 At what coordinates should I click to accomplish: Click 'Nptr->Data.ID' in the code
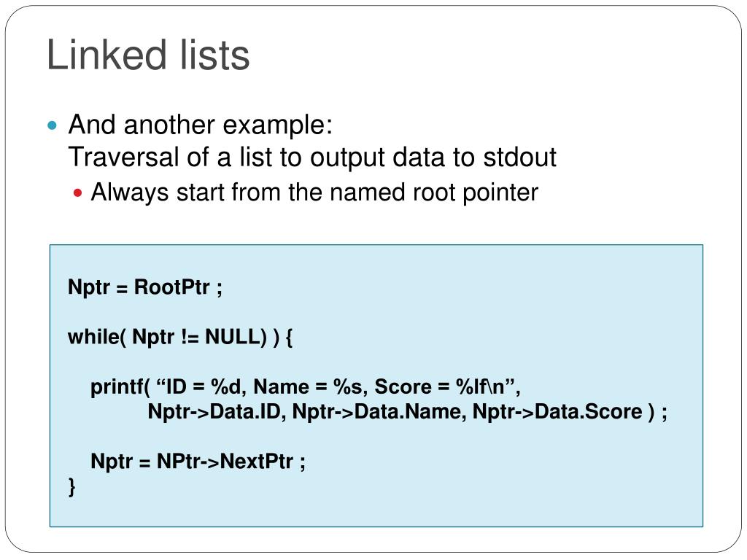coord(214,412)
